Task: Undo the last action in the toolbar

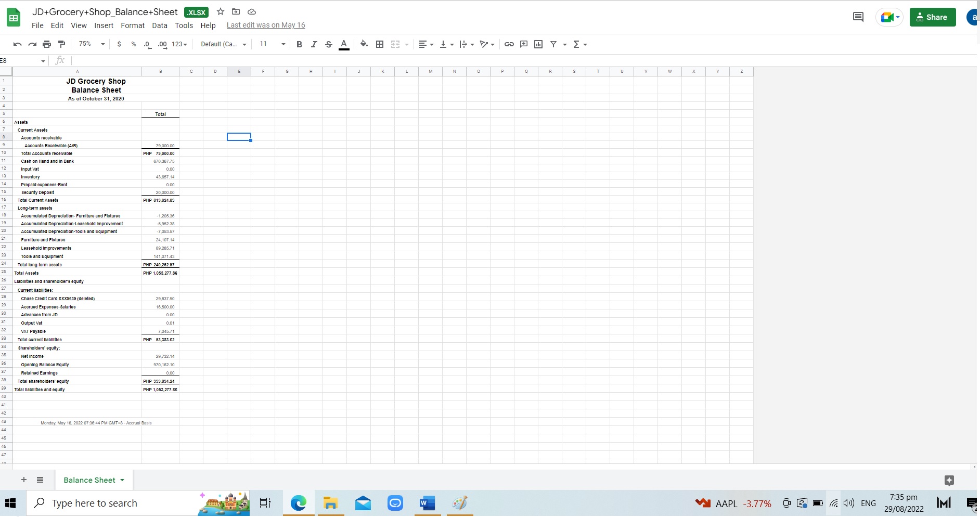Action: point(18,44)
